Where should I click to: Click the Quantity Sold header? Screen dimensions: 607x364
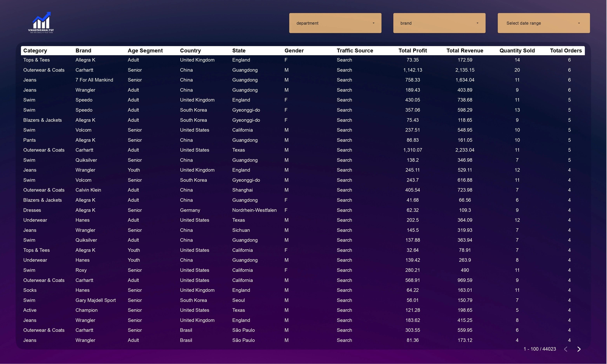click(x=517, y=50)
